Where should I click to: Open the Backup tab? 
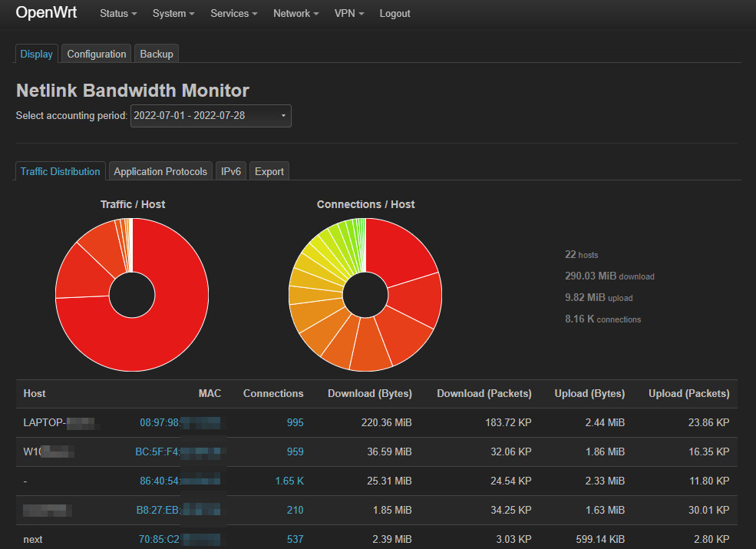[x=156, y=54]
